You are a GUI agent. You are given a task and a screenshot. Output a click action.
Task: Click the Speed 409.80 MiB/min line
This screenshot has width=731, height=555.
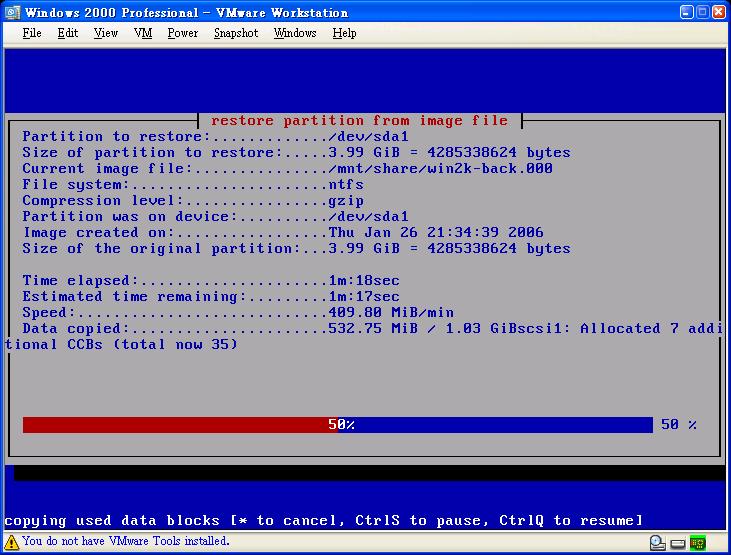tap(238, 312)
